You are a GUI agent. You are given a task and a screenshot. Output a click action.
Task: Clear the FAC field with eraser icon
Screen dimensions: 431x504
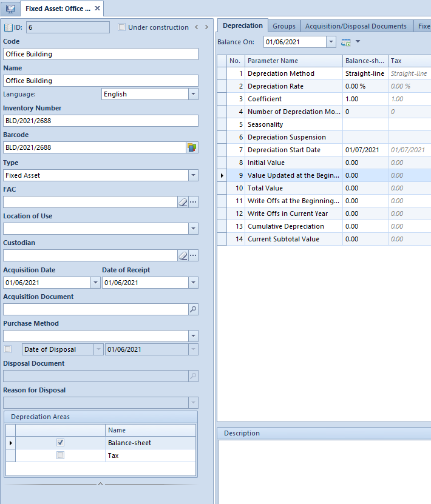click(x=183, y=202)
